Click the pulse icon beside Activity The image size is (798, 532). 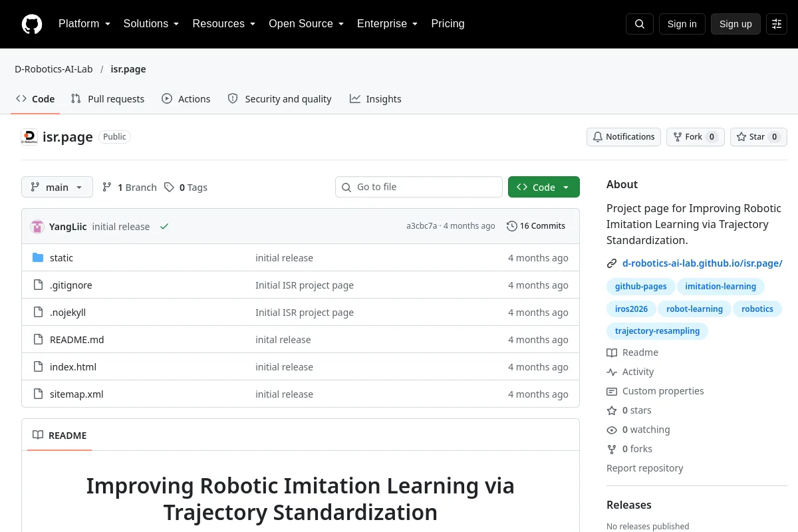612,372
